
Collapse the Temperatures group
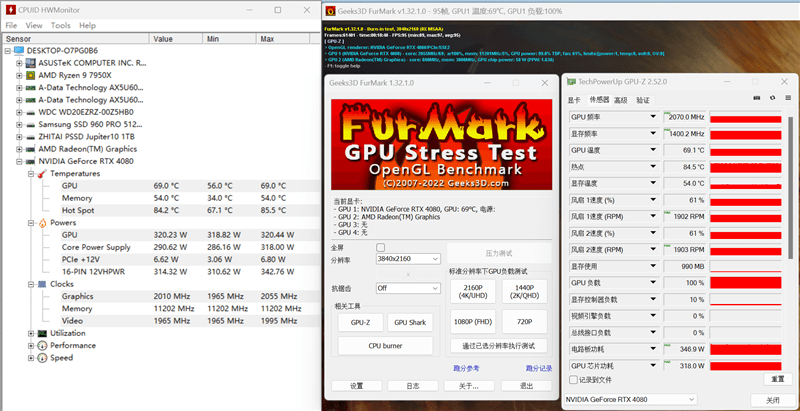coord(31,173)
